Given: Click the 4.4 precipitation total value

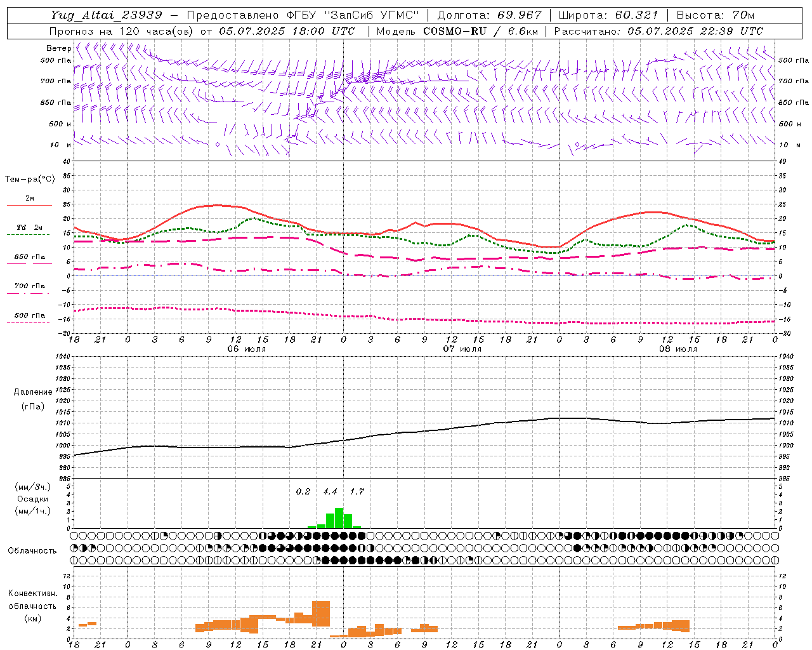Looking at the screenshot, I should (330, 491).
